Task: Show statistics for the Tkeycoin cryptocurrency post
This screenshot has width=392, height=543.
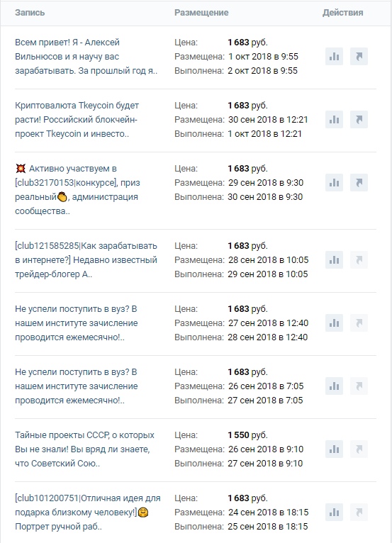Action: (334, 120)
